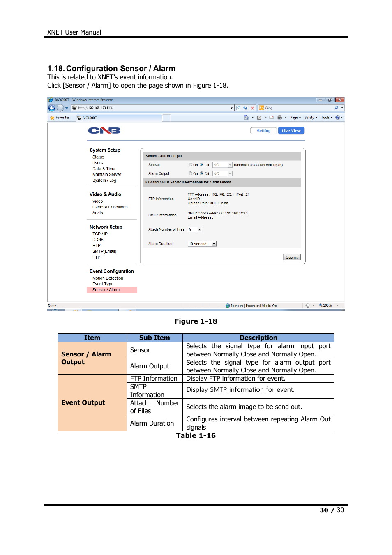Click the Upload Path : XNET_data text
392x555 pixels.
click(x=208, y=203)
